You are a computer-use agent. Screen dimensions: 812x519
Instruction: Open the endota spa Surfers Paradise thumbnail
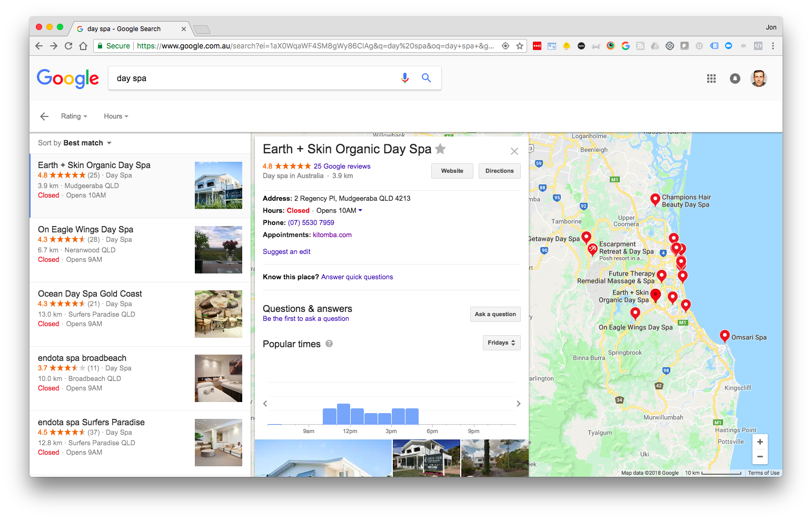coord(219,443)
